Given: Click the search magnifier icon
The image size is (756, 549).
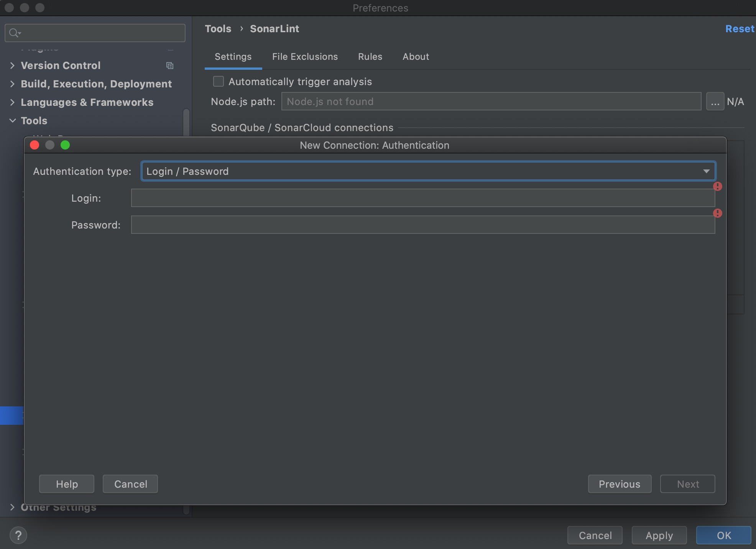Looking at the screenshot, I should pyautogui.click(x=15, y=33).
